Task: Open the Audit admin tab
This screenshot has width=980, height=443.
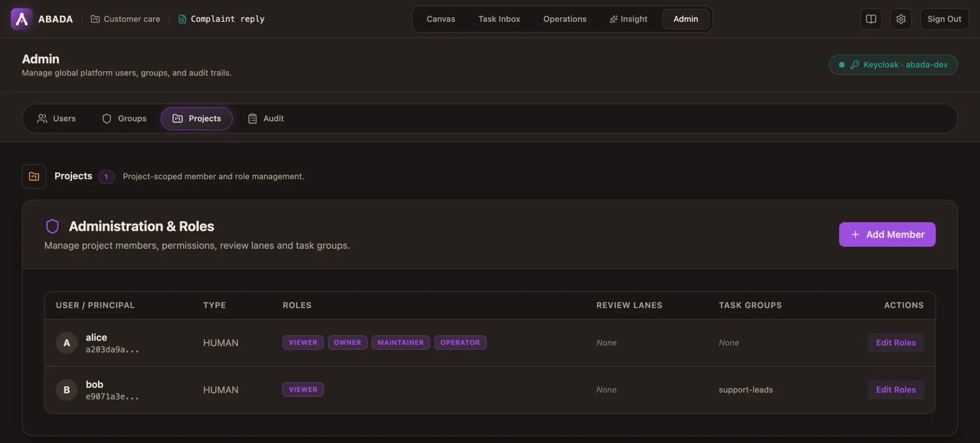Action: pos(265,119)
